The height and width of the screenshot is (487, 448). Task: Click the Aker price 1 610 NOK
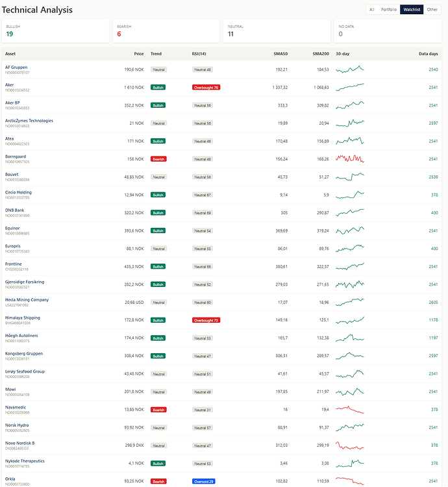(x=134, y=88)
